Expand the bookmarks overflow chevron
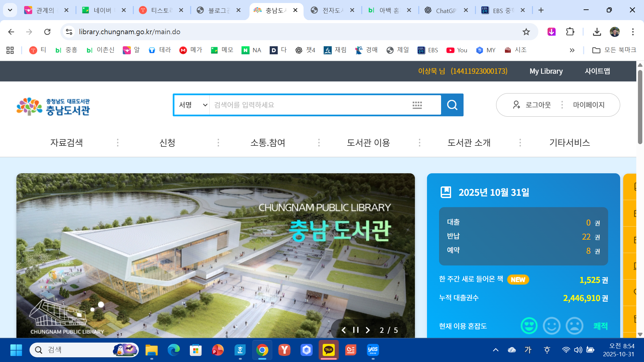The width and height of the screenshot is (644, 362). pyautogui.click(x=572, y=50)
